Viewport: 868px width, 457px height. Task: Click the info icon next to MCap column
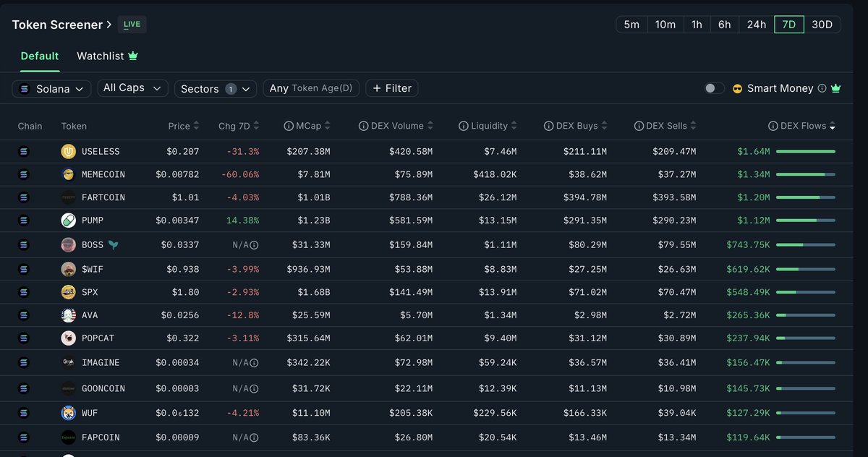(288, 125)
